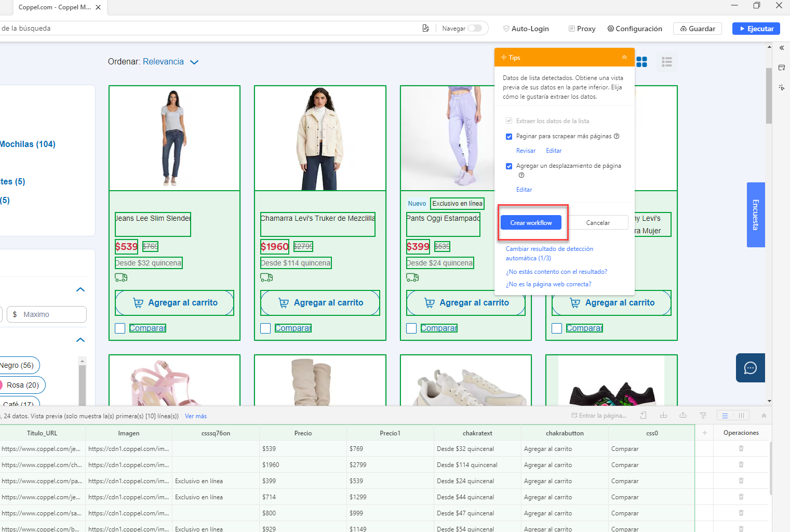The width and height of the screenshot is (790, 532).
Task: Click the Mochilas (104) category link
Action: click(x=28, y=144)
